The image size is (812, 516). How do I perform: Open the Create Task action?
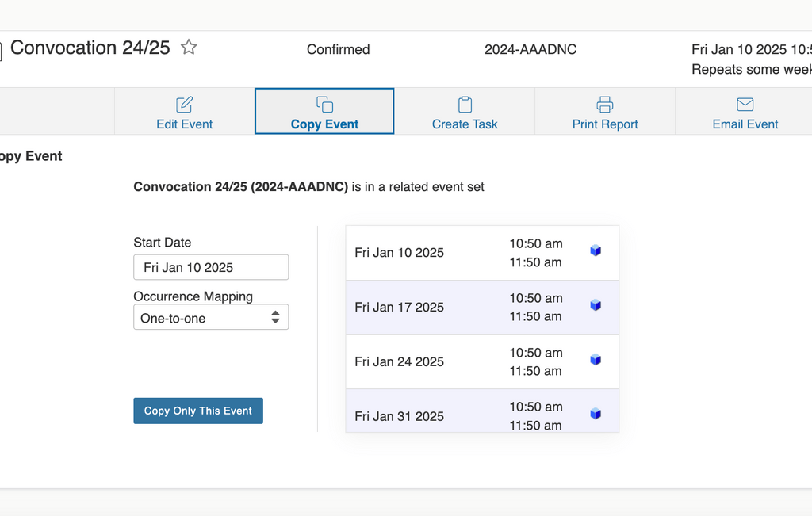pyautogui.click(x=465, y=111)
